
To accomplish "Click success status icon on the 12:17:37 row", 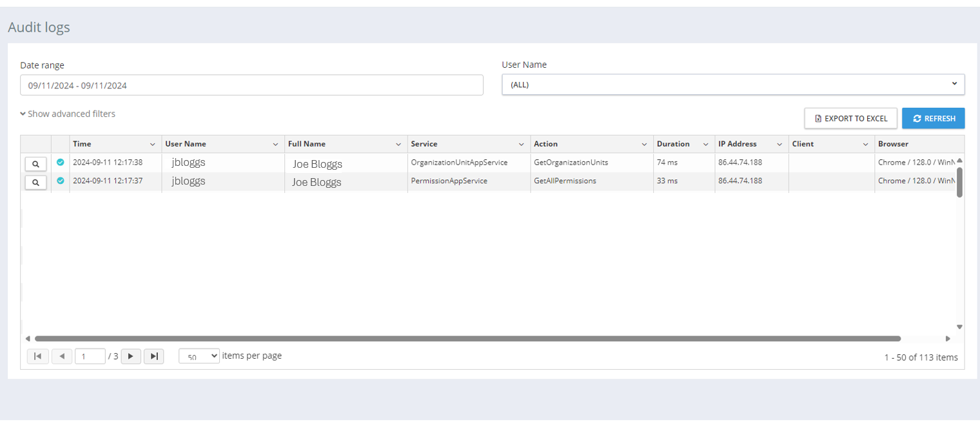I will [x=61, y=181].
